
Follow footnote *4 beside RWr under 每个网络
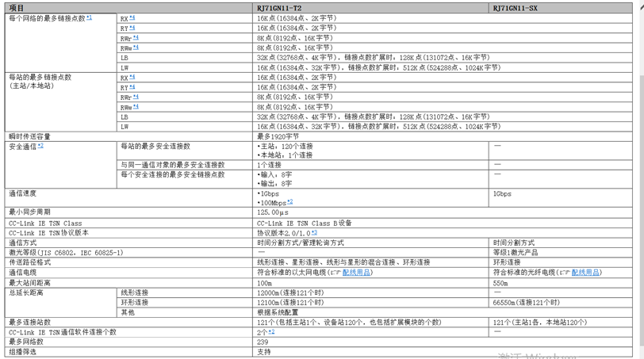coord(135,37)
